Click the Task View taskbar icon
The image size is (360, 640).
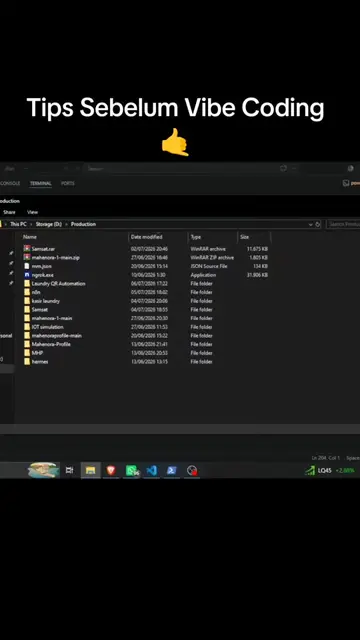point(70,470)
